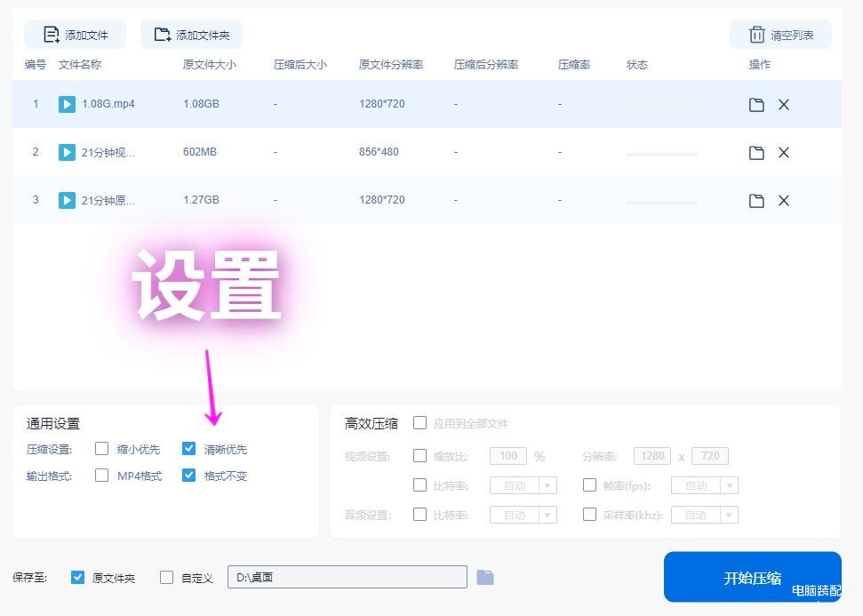The image size is (863, 616).
Task: Enable the audio 比特率 checkbox
Action: tap(420, 514)
